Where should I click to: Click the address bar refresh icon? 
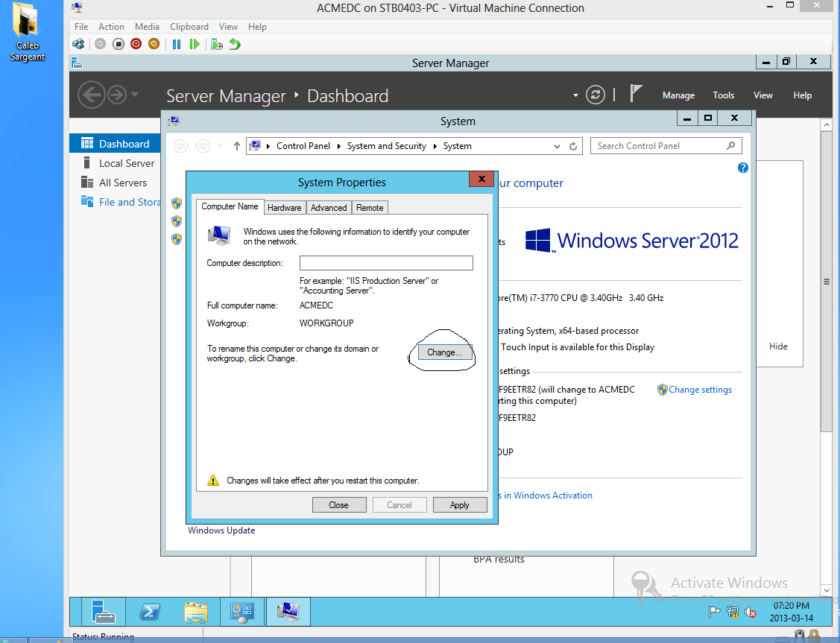572,146
